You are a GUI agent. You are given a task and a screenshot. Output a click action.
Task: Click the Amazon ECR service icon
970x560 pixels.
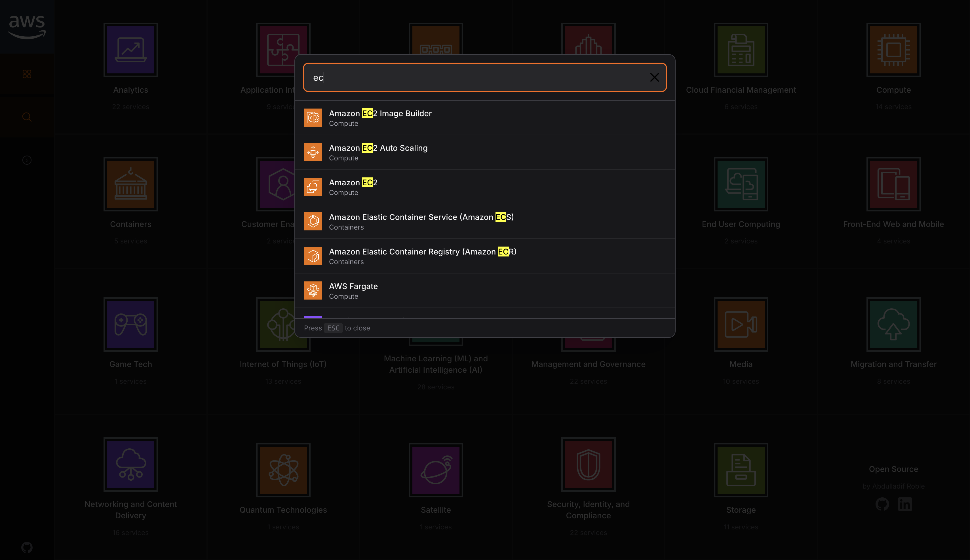pyautogui.click(x=313, y=256)
